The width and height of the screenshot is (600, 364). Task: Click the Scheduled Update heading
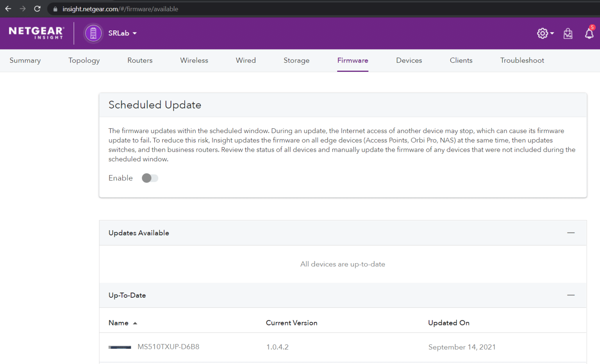tap(155, 105)
